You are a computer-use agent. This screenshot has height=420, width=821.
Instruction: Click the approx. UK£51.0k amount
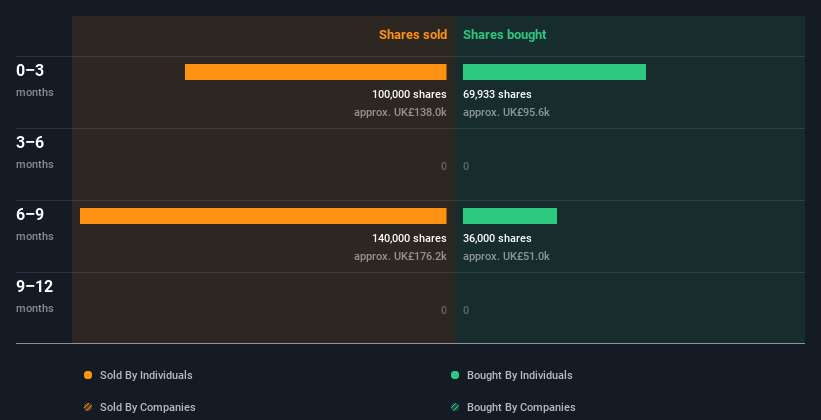tap(506, 257)
